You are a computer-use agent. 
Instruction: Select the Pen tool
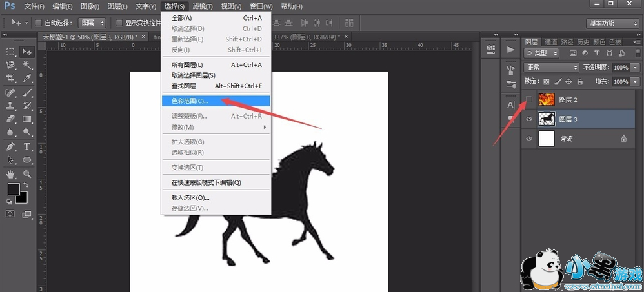point(11,147)
